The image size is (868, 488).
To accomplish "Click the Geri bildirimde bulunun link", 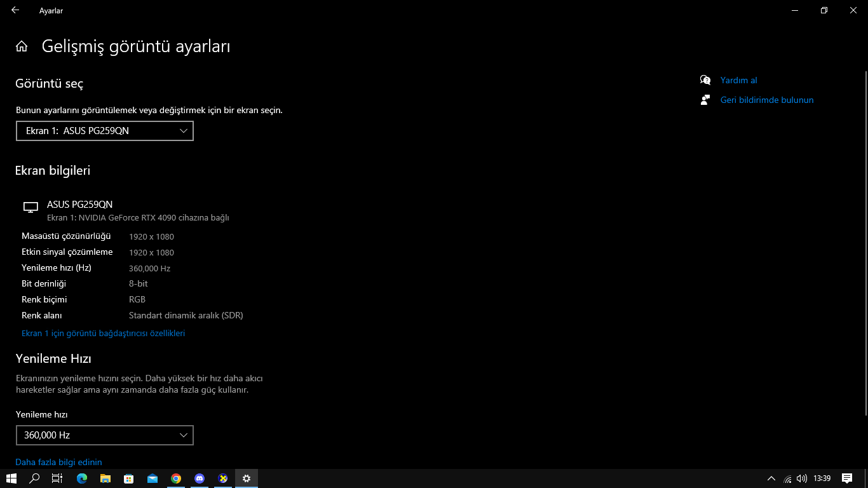I will tap(767, 100).
